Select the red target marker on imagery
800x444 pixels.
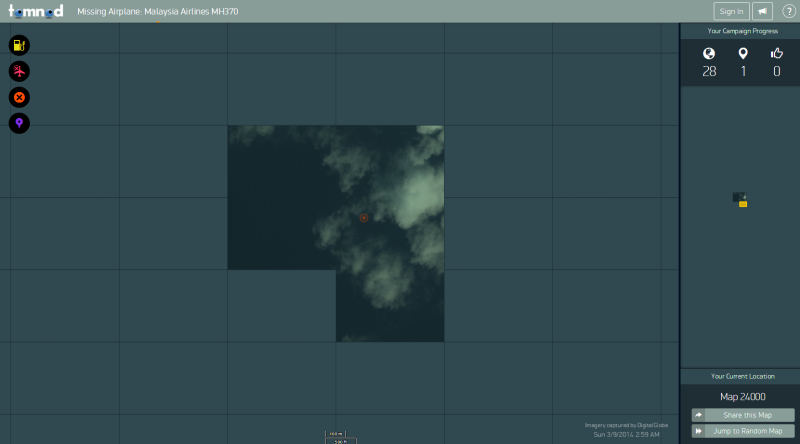click(x=364, y=218)
